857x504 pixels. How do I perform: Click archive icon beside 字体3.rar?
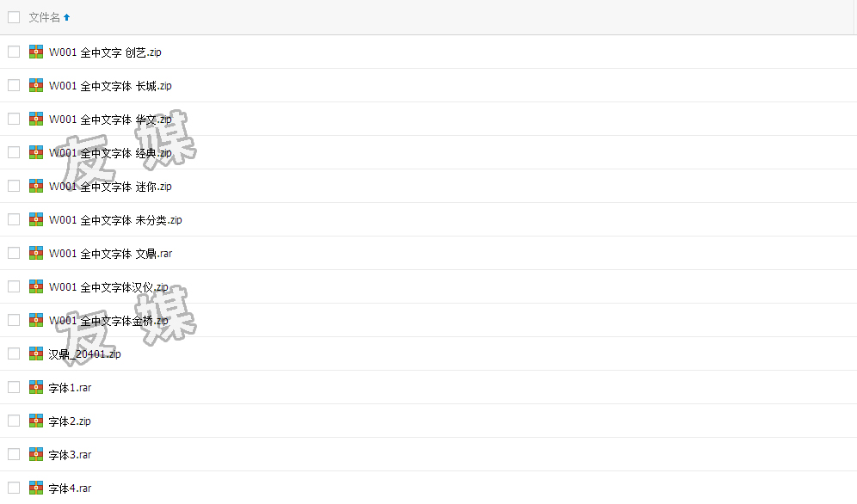[x=36, y=454]
